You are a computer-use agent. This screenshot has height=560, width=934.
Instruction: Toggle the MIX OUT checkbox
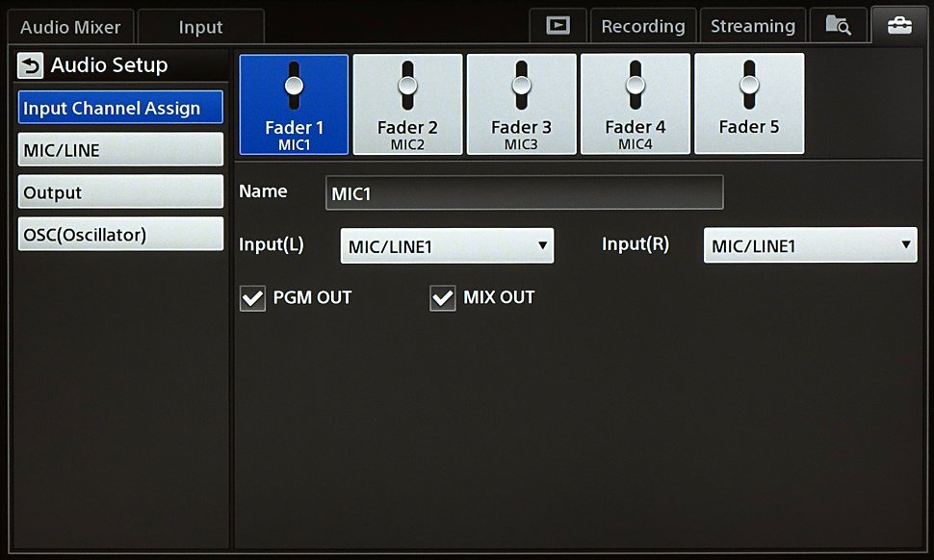pos(443,299)
